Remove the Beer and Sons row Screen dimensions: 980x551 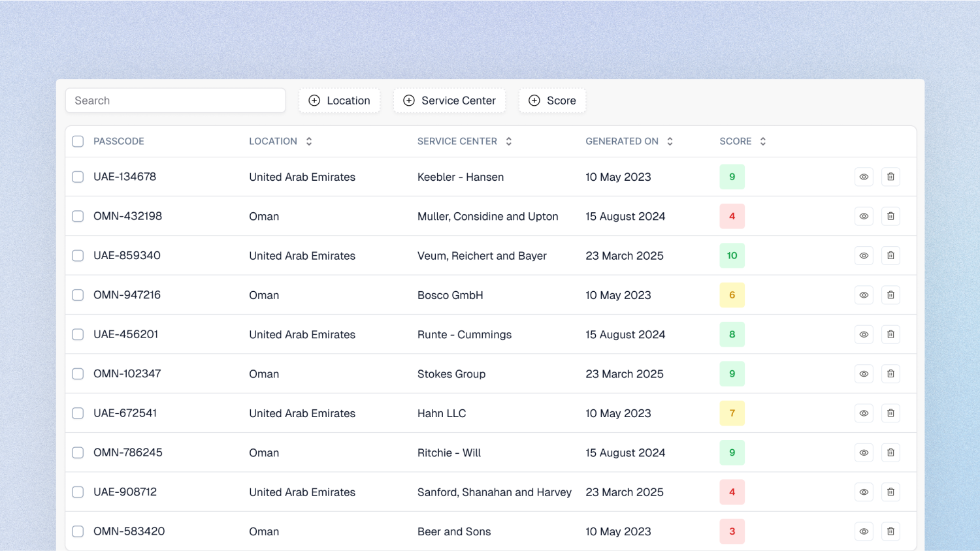[x=890, y=531]
